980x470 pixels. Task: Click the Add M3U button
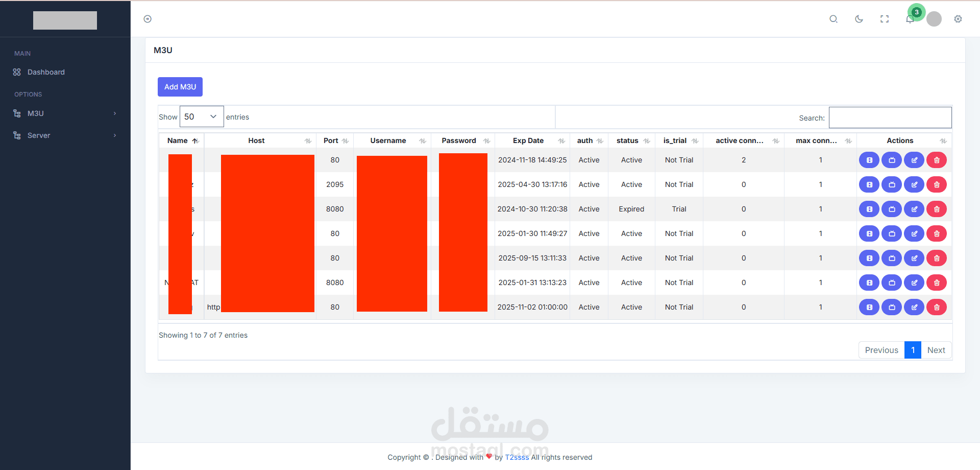[x=180, y=87]
